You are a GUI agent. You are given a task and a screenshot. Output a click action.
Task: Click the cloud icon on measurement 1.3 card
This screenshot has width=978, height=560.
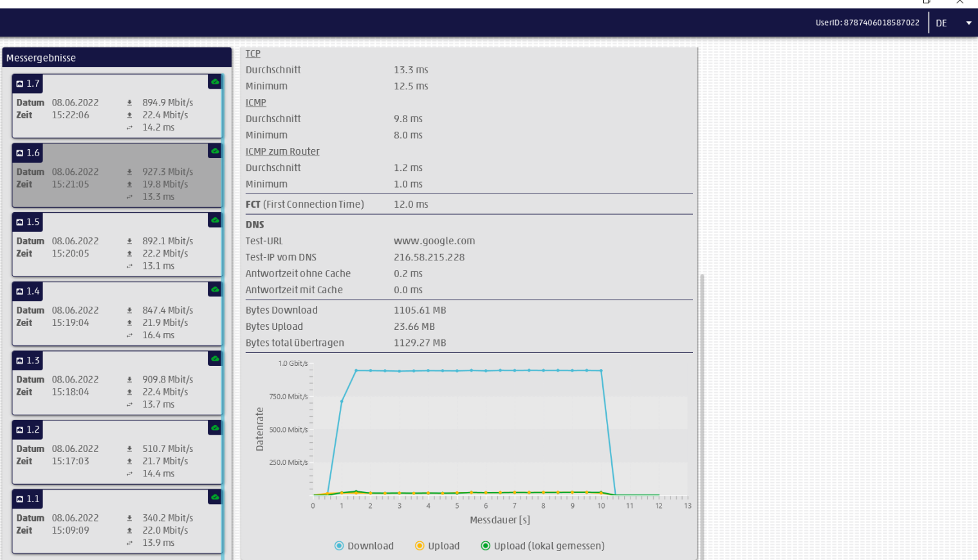tap(215, 359)
